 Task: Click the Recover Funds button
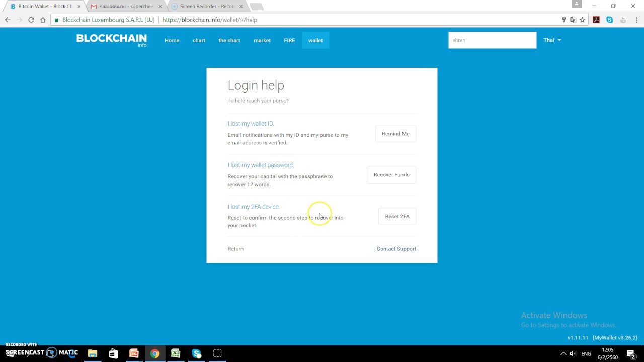(x=391, y=175)
